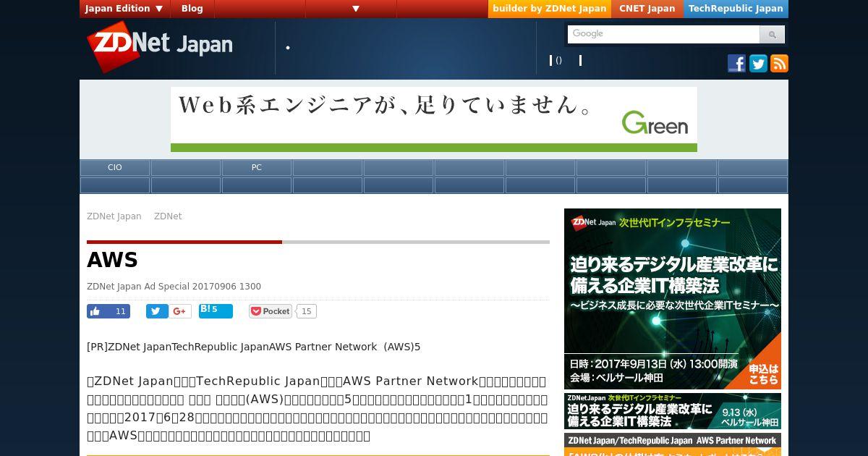Like the article with the Facebook thumbs-up button
Screen dimensions: 868x456
(109, 311)
